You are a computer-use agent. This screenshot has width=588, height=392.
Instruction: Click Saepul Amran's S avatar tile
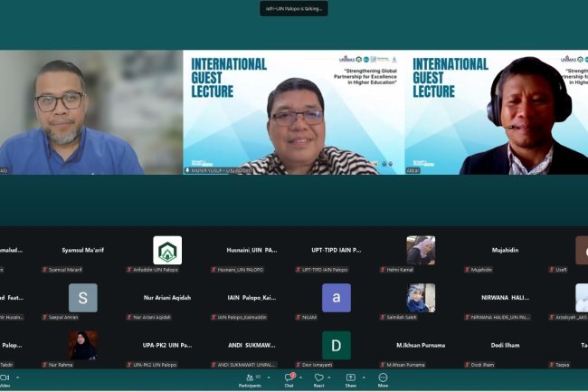coord(83,298)
